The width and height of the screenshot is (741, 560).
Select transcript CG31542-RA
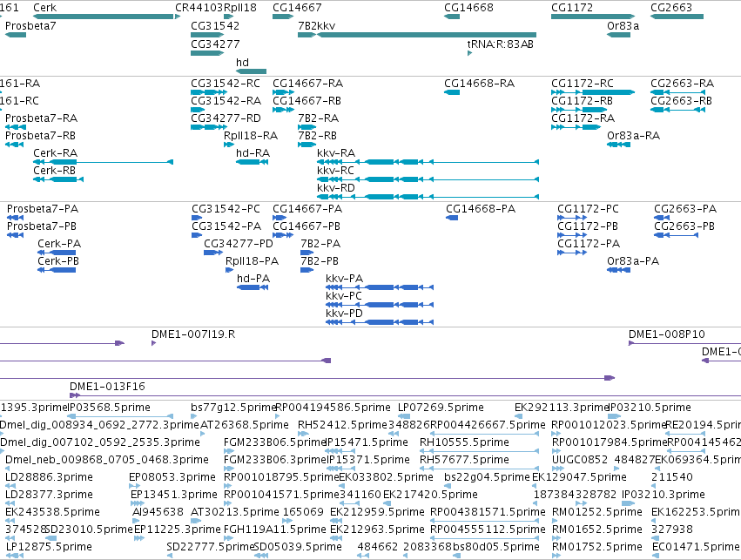tap(198, 110)
